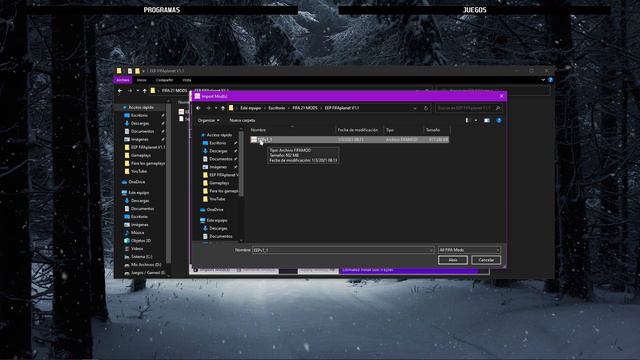Open view options dropdown arrow
The width and height of the screenshot is (640, 360).
pos(476,120)
